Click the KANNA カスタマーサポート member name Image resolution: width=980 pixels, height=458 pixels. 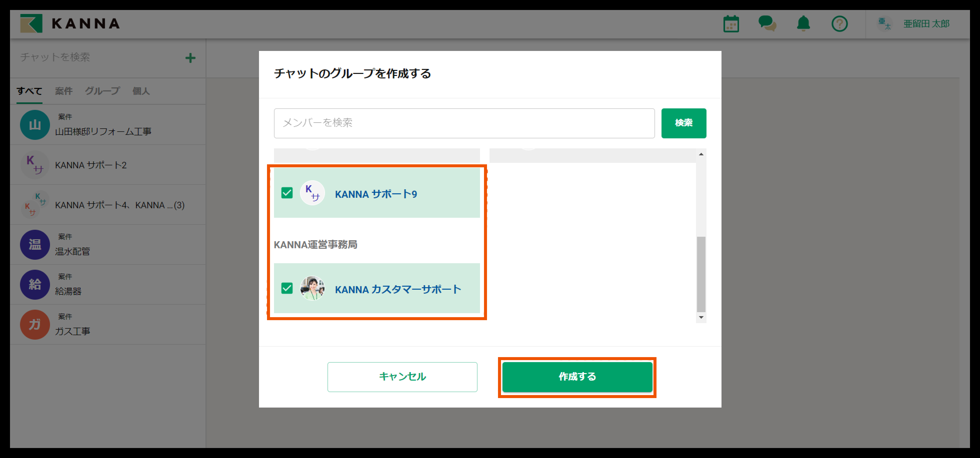tap(397, 289)
